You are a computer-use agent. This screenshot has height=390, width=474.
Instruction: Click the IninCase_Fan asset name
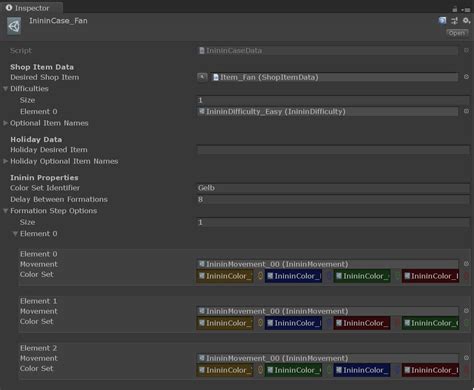(58, 21)
